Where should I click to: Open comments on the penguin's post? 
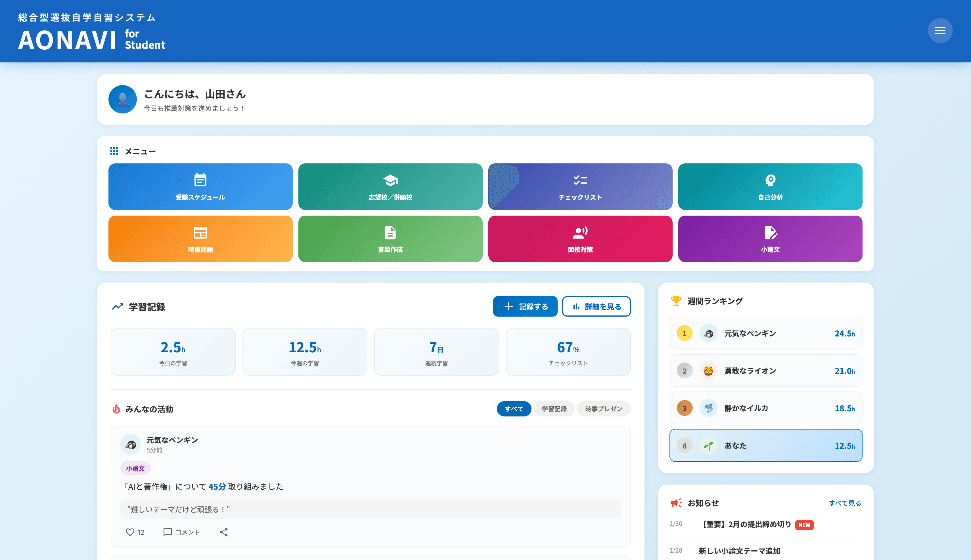point(181,532)
